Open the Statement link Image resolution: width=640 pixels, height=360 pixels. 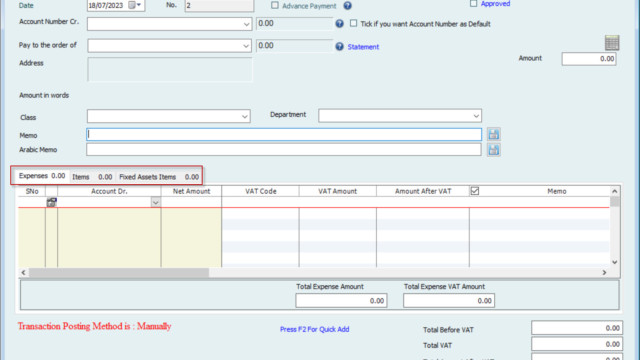(x=363, y=47)
